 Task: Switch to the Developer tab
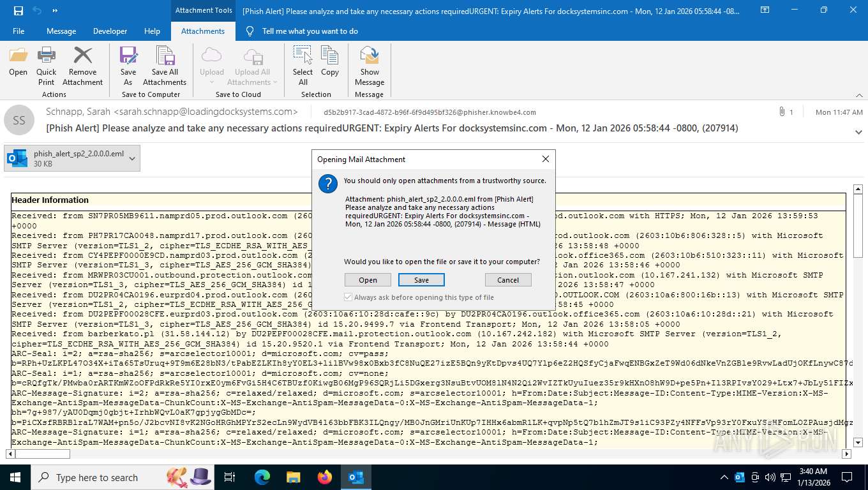(x=110, y=31)
